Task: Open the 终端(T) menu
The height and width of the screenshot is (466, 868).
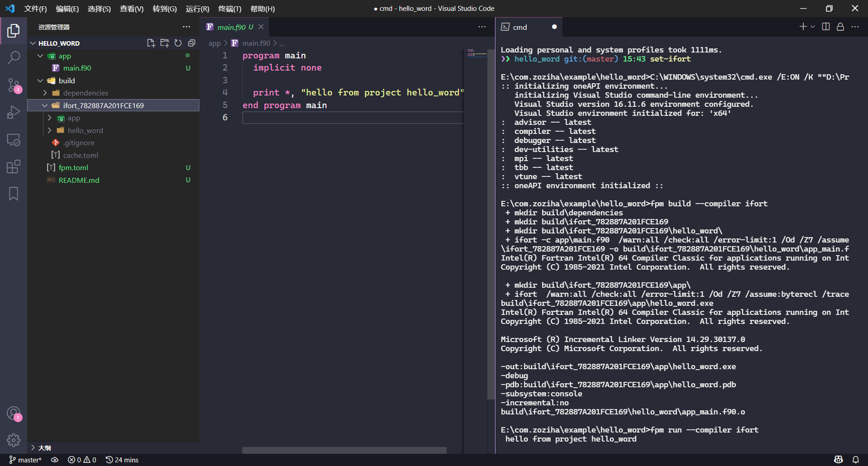Action: [230, 9]
